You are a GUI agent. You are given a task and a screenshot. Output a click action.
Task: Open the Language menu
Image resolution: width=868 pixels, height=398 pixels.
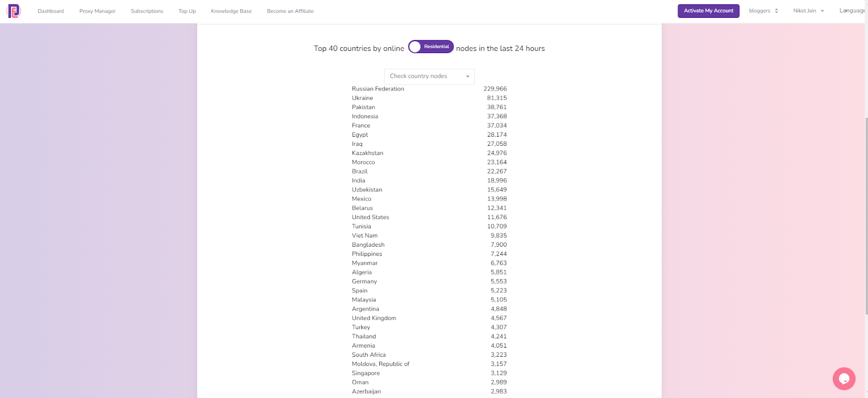[x=852, y=11]
